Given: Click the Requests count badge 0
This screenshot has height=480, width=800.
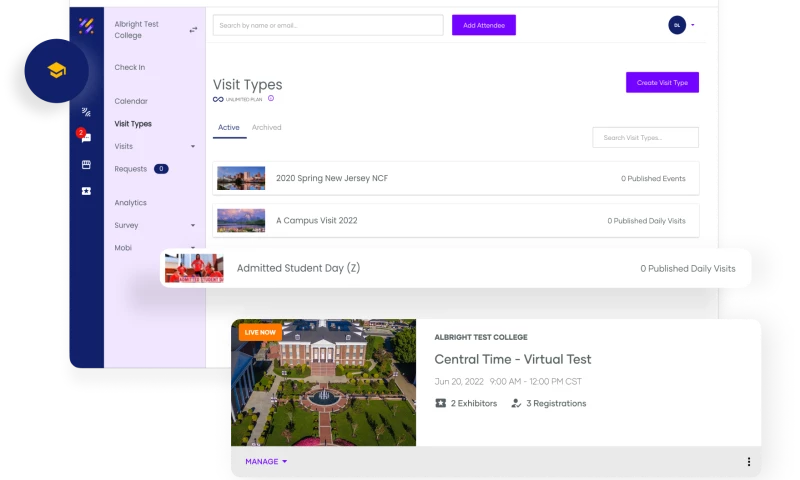Looking at the screenshot, I should (161, 169).
